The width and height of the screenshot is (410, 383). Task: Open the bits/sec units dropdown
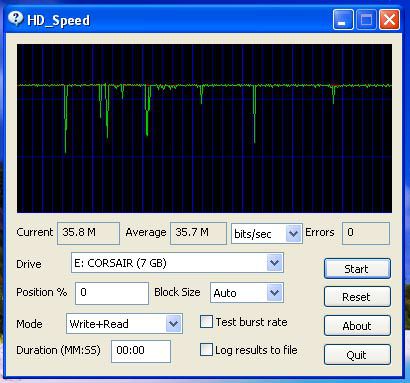pyautogui.click(x=293, y=233)
